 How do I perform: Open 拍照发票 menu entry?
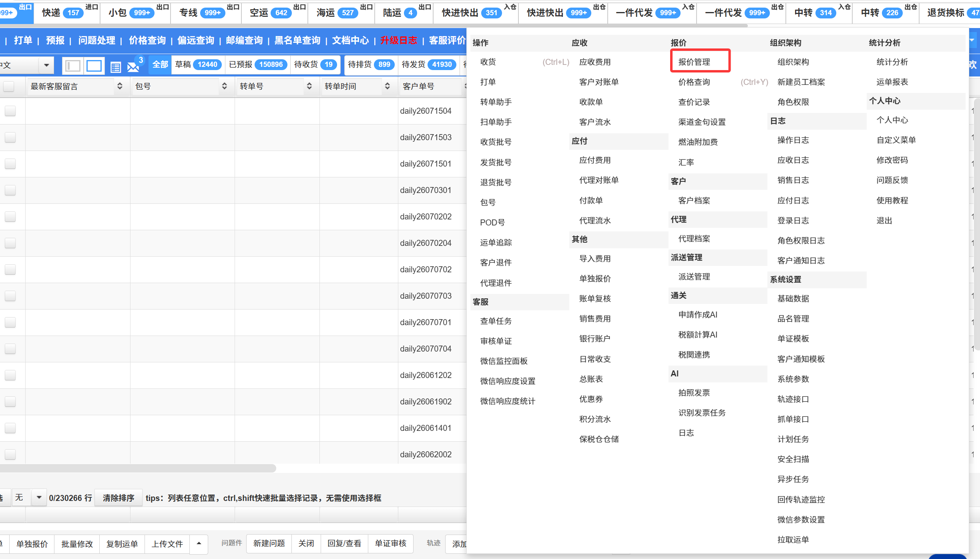(x=694, y=393)
